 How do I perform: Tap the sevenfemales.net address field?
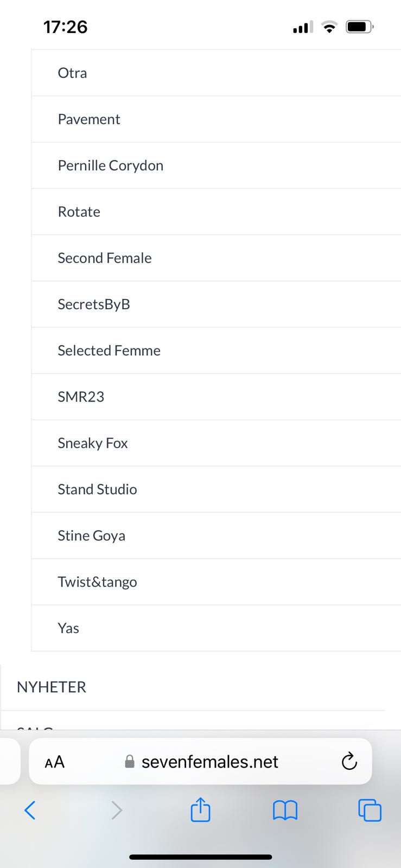pyautogui.click(x=209, y=762)
